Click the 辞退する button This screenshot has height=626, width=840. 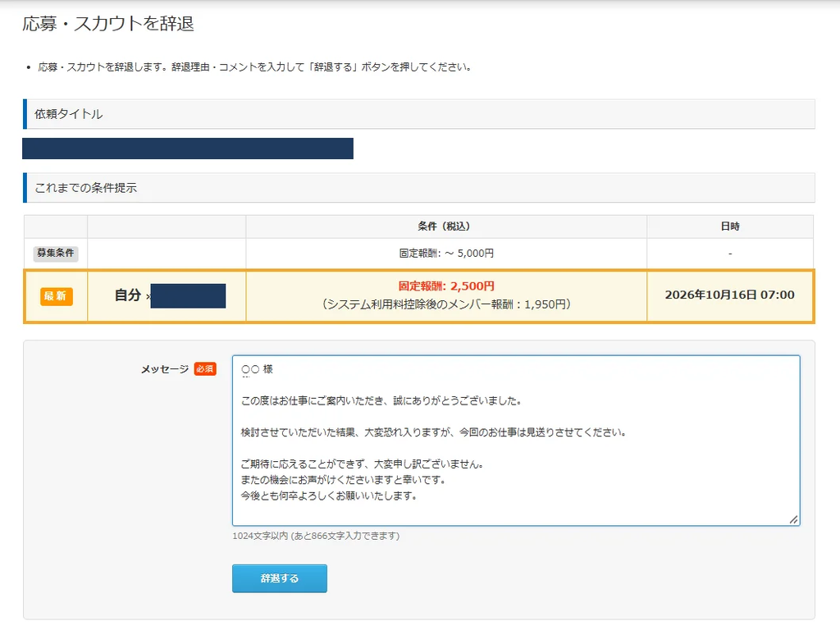click(x=279, y=578)
